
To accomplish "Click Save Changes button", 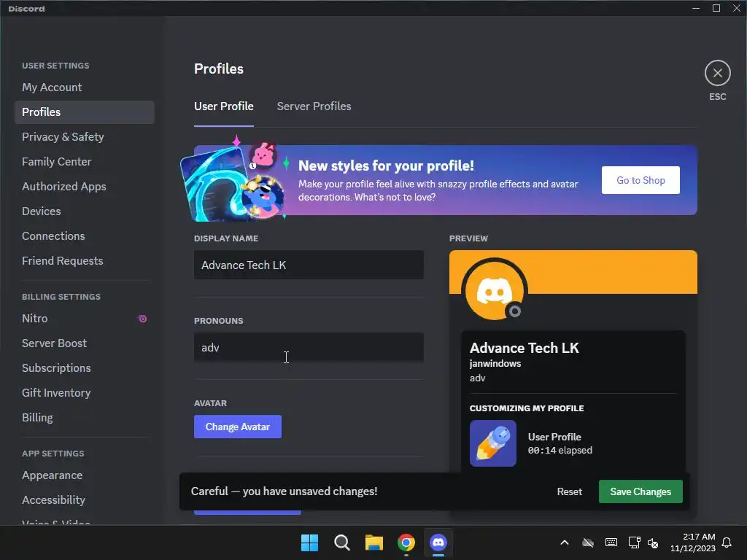I will 640,491.
